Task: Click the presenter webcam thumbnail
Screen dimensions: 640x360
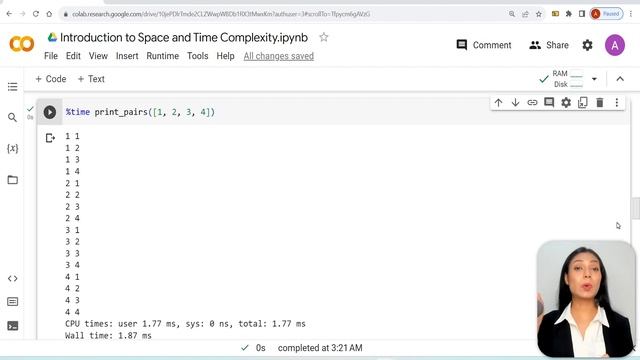Action: (586, 299)
